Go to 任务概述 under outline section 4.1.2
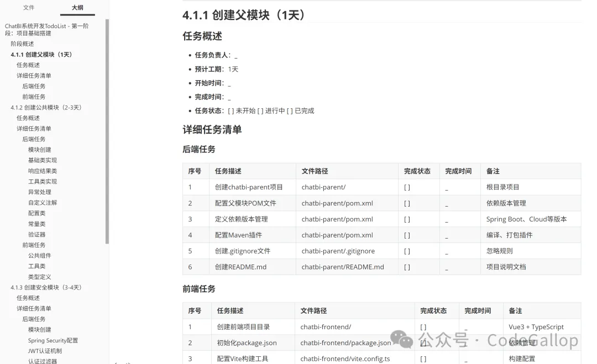This screenshot has height=364, width=597. coord(28,118)
